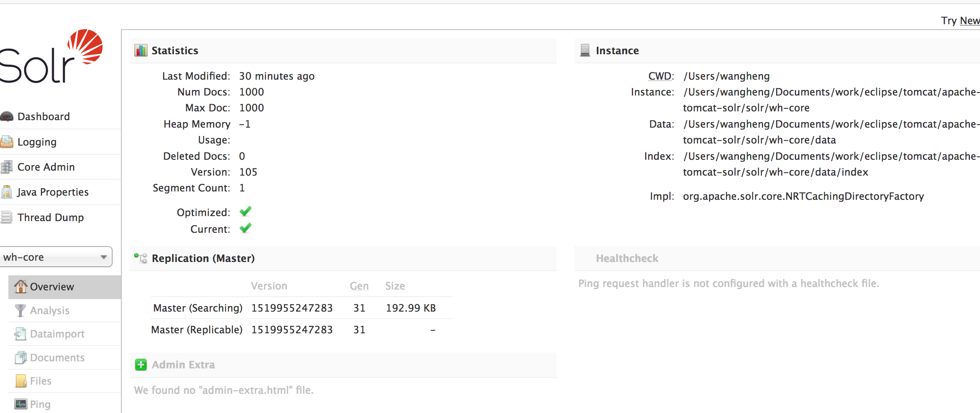The image size is (980, 413).
Task: Click the Documents icon
Action: (20, 358)
